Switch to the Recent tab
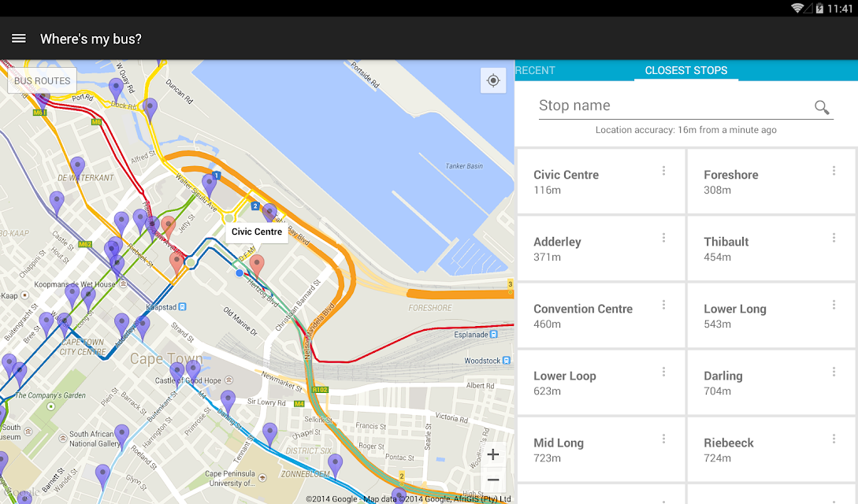The width and height of the screenshot is (858, 504). (535, 71)
